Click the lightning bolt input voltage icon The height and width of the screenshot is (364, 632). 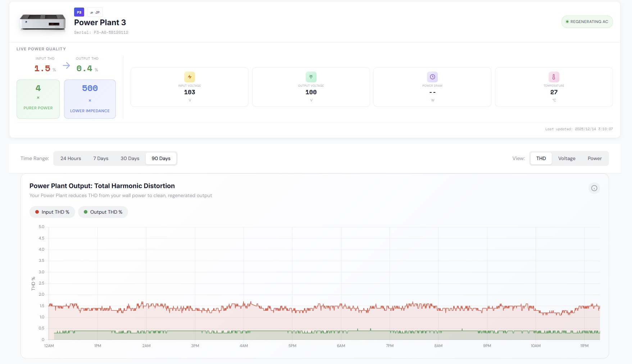pyautogui.click(x=190, y=77)
